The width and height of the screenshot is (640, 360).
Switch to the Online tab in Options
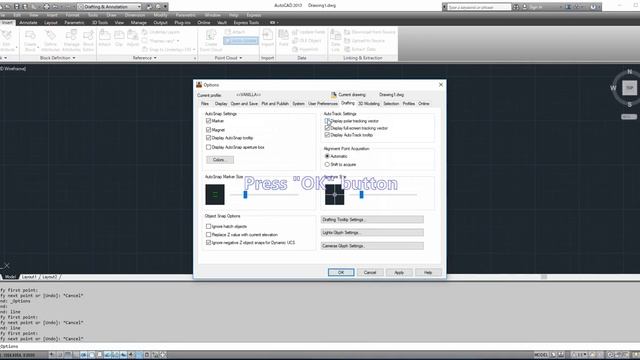click(x=424, y=104)
